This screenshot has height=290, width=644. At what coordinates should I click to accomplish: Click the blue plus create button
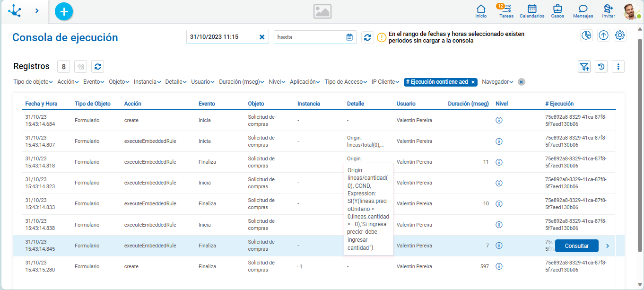pos(64,11)
